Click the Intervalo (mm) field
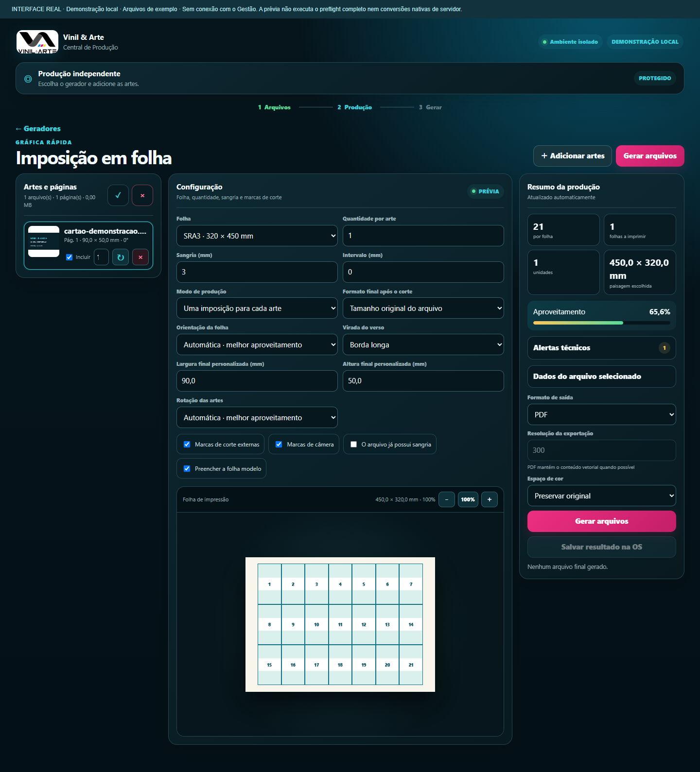 pos(423,272)
